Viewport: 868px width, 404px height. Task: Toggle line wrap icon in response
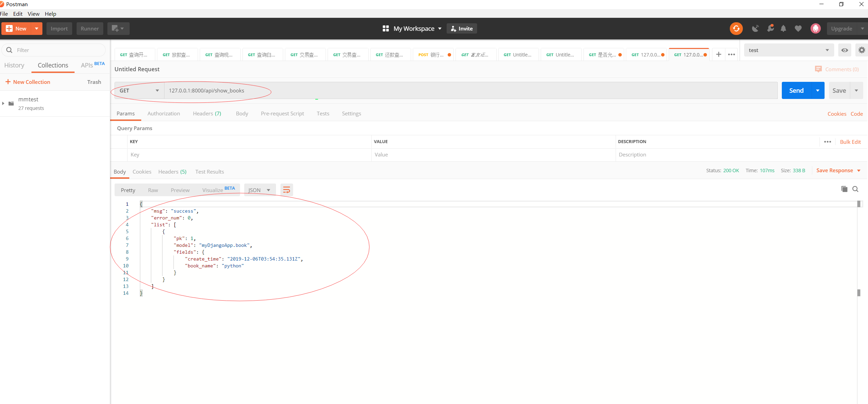click(287, 190)
